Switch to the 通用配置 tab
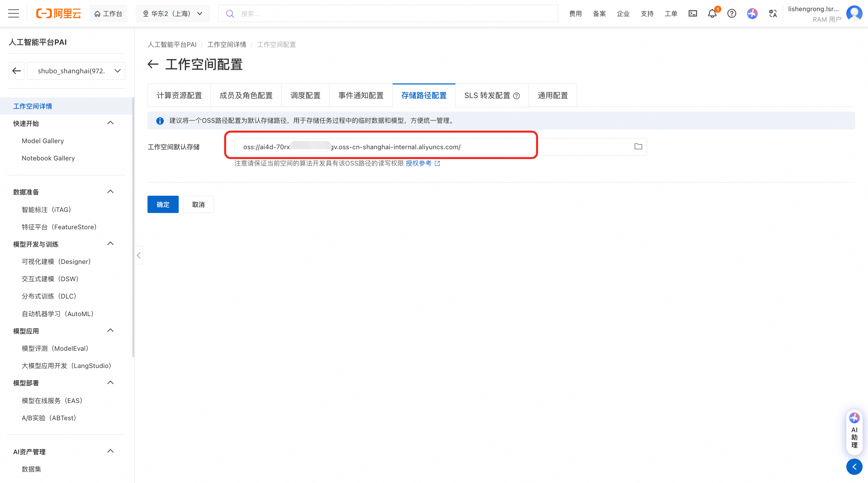Screen dimensions: 868x483 pos(553,96)
